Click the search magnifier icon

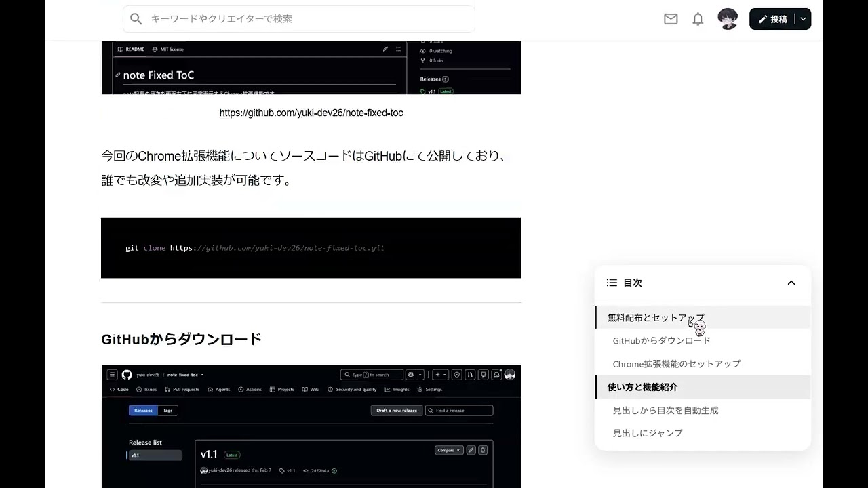(x=136, y=19)
